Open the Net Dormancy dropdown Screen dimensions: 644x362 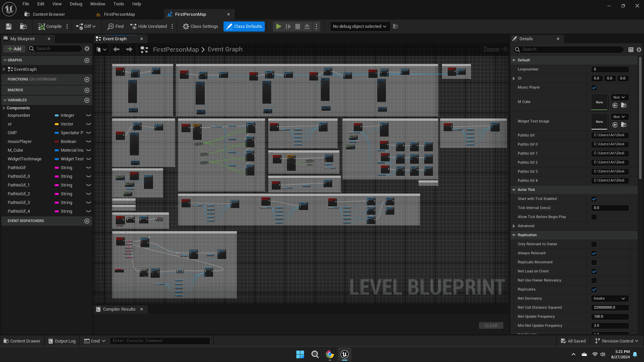coord(609,299)
